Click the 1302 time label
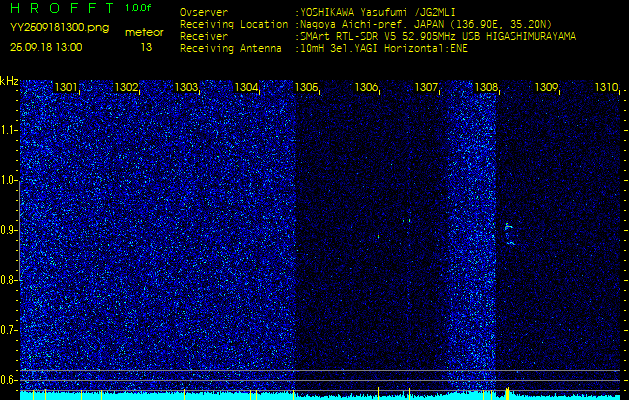This screenshot has width=629, height=400. (126, 87)
